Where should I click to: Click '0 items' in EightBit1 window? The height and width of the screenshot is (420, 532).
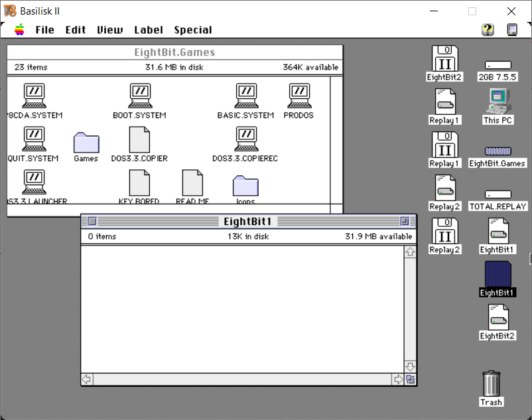[101, 236]
